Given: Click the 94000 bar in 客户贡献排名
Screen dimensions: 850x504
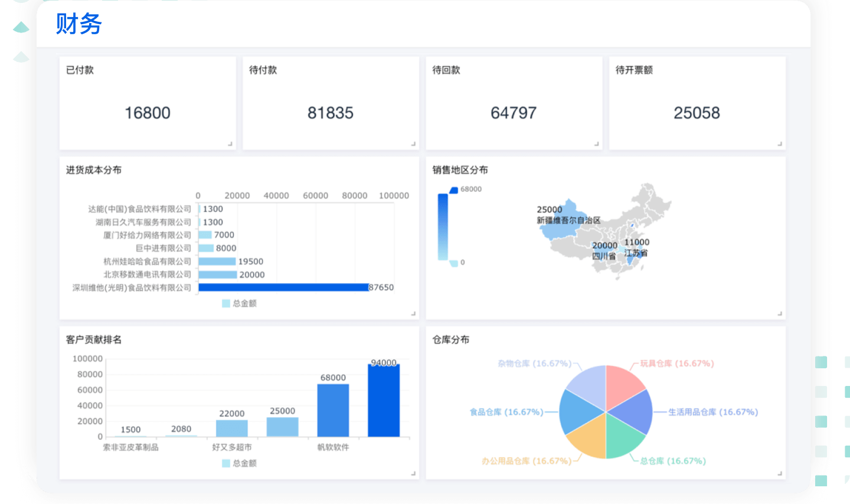Looking at the screenshot, I should pyautogui.click(x=384, y=400).
